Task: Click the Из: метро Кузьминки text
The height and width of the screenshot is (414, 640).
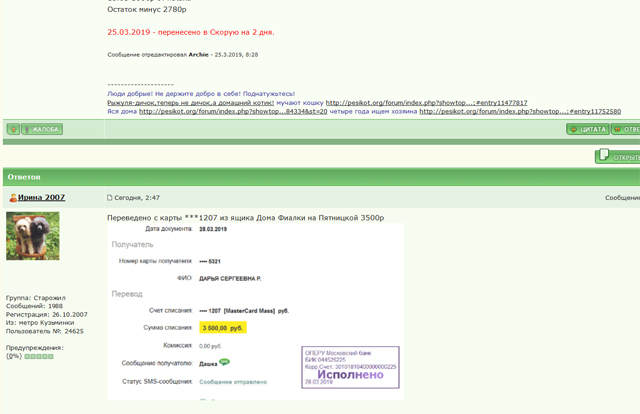Action: pyautogui.click(x=40, y=323)
